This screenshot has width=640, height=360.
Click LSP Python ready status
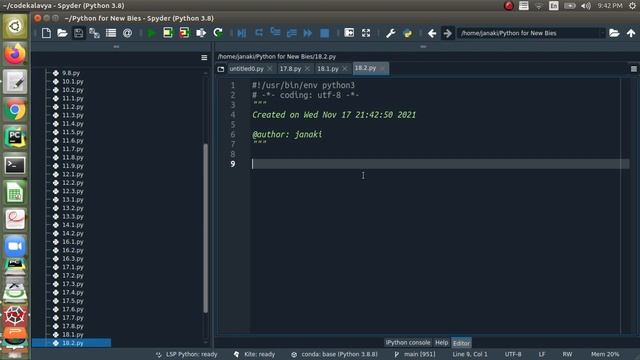coord(187,354)
